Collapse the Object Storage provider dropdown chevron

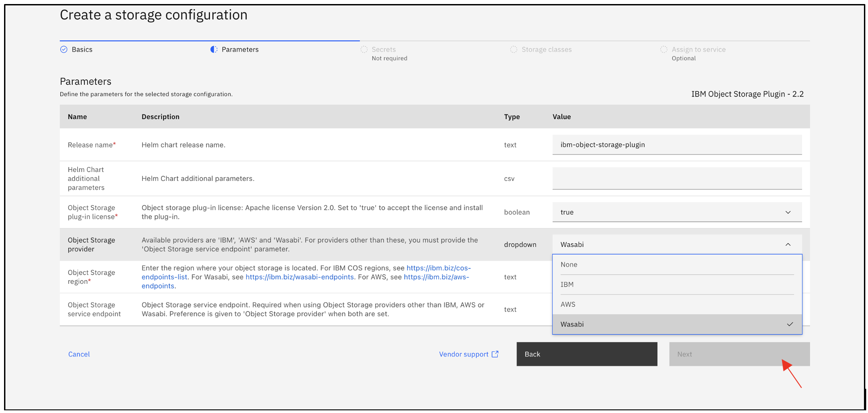point(788,245)
